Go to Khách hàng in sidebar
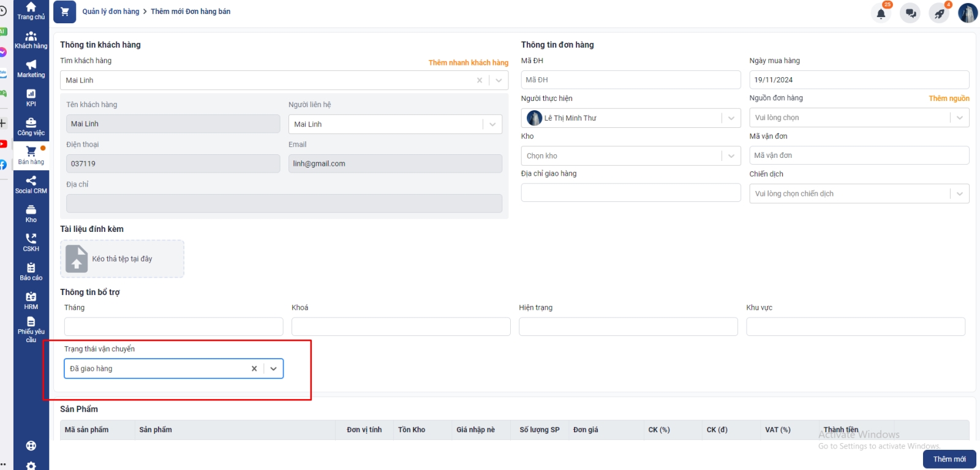 click(31, 40)
